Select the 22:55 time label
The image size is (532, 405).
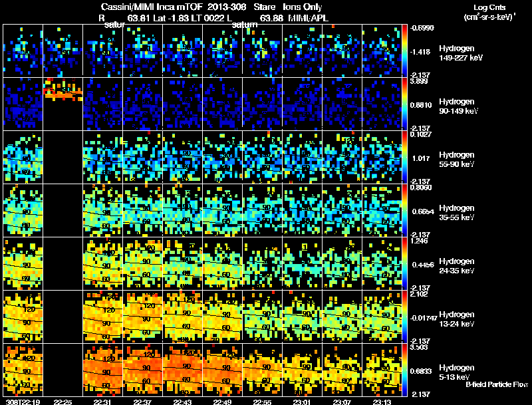click(262, 402)
